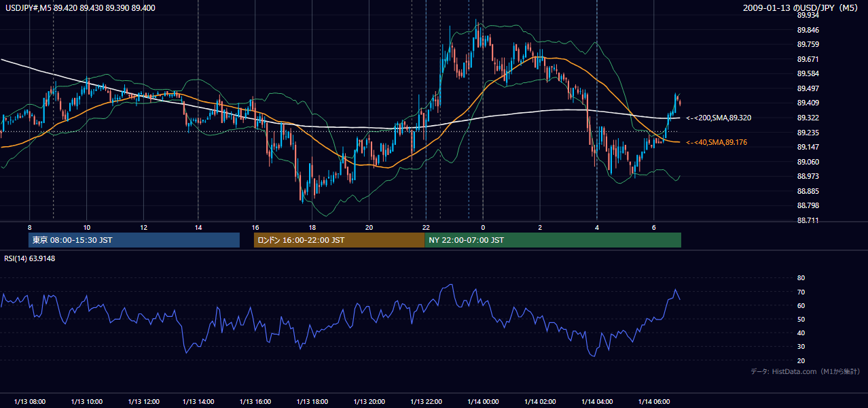Click price axis label 89.060
The width and height of the screenshot is (868, 408).
pyautogui.click(x=808, y=162)
